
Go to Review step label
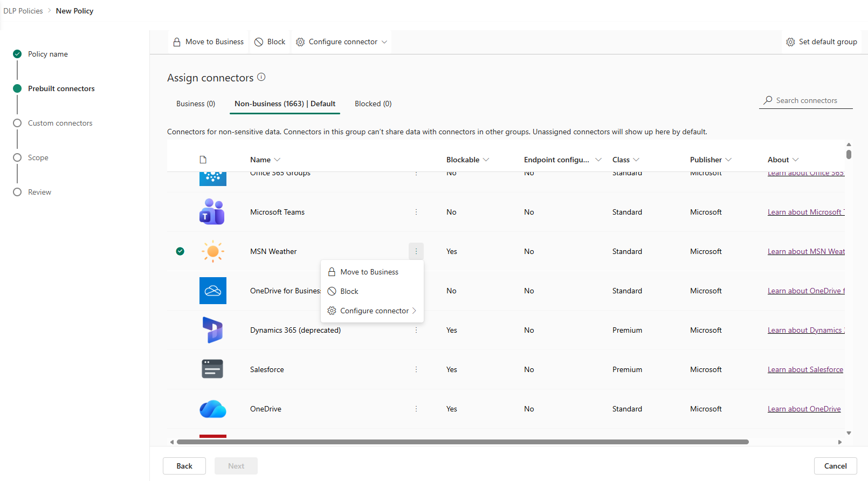point(40,192)
